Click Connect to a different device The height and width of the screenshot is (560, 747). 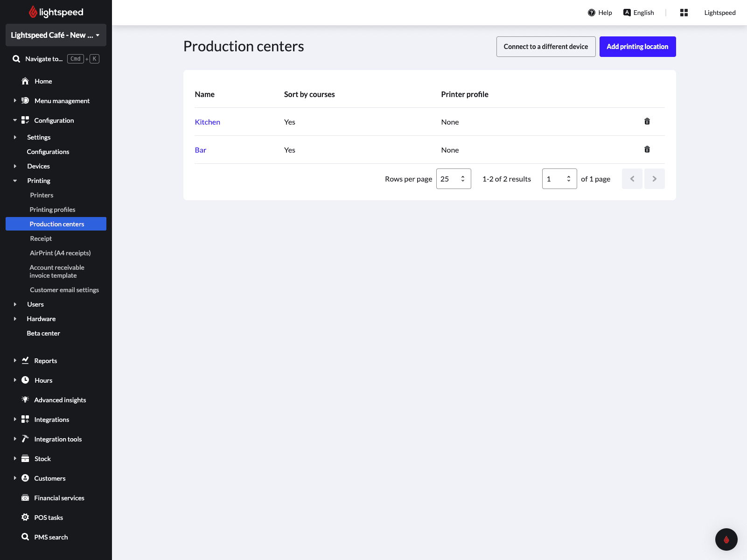(x=545, y=47)
